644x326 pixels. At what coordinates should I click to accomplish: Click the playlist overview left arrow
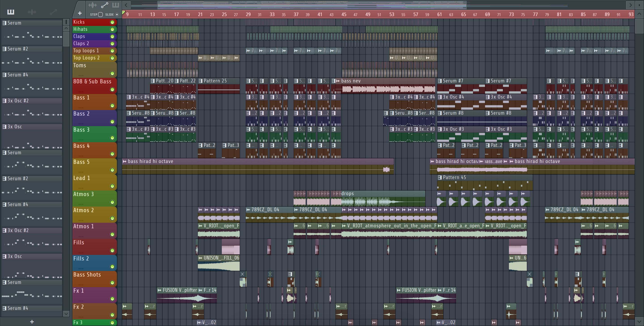click(126, 5)
